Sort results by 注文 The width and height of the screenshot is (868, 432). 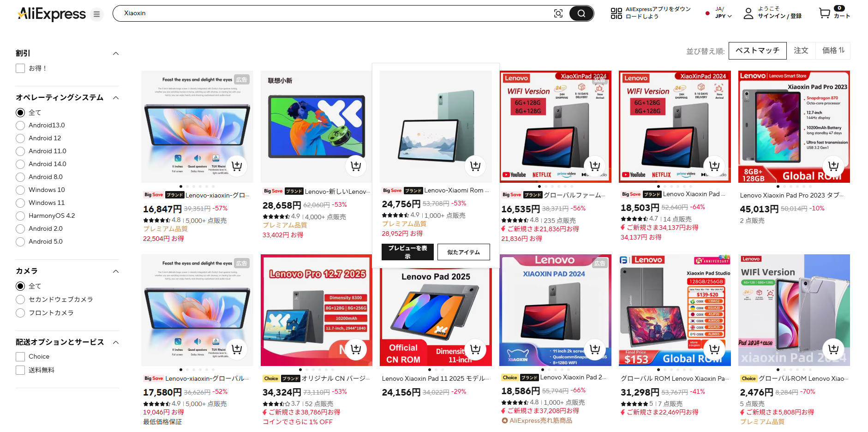pos(801,51)
